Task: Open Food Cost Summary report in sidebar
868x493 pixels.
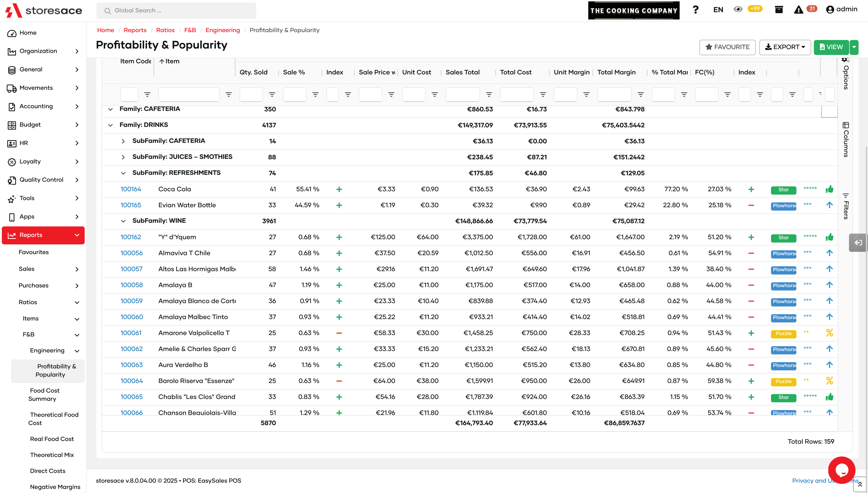Action: tap(44, 394)
